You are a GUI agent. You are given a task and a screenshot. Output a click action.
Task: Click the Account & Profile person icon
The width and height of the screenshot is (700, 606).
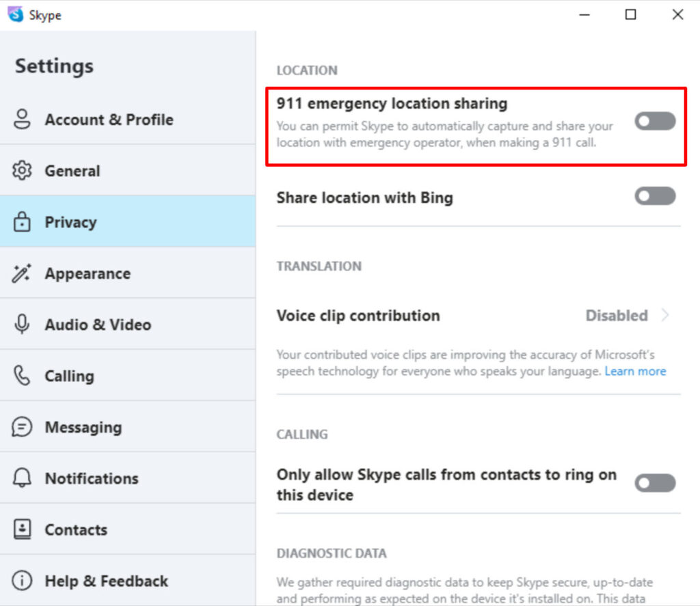[x=23, y=120]
